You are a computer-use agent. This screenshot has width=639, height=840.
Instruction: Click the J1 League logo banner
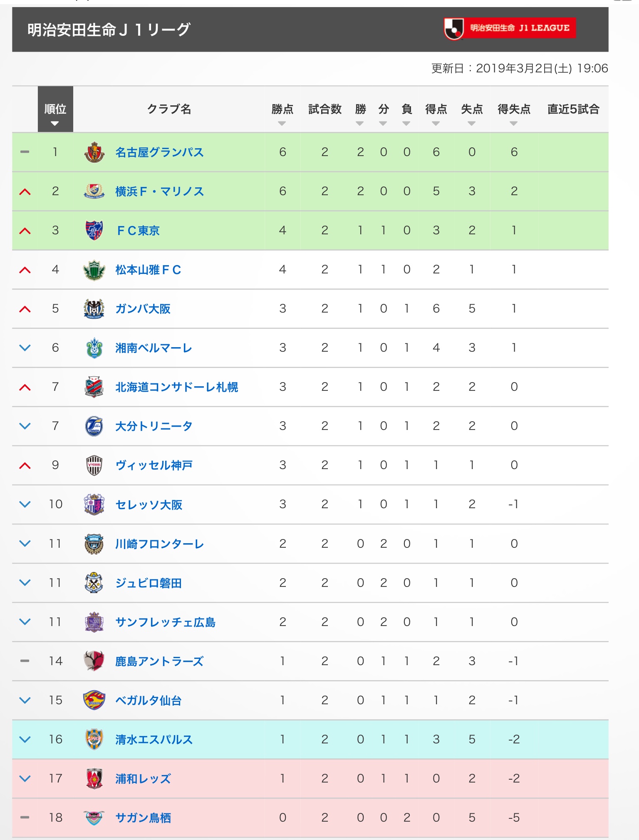pyautogui.click(x=510, y=28)
